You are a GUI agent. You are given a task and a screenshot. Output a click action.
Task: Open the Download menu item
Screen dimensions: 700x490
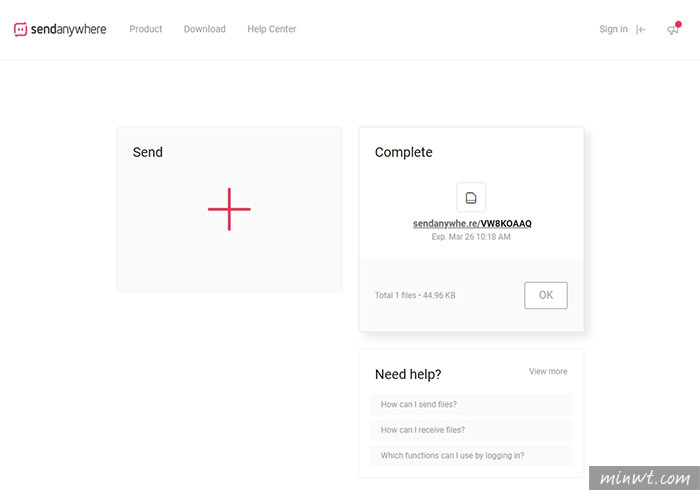tap(204, 29)
